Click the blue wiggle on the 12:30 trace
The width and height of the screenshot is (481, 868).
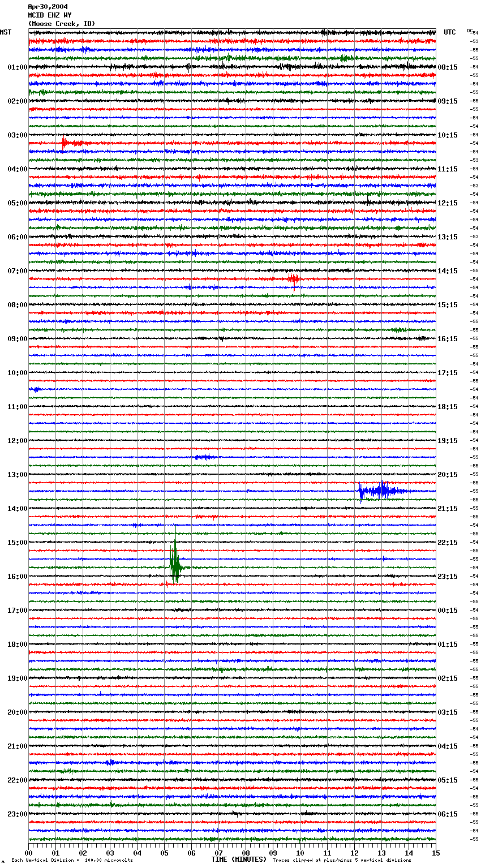(x=205, y=457)
